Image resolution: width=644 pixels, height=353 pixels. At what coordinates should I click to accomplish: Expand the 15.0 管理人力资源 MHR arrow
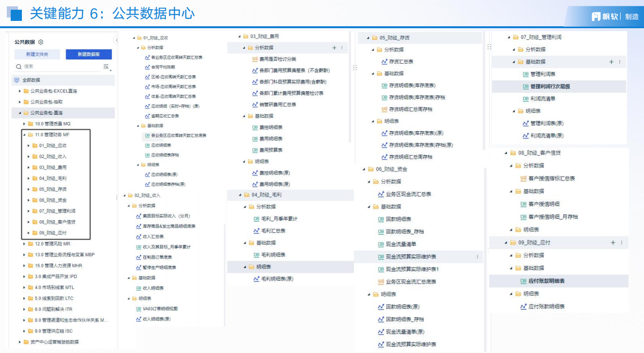click(24, 265)
